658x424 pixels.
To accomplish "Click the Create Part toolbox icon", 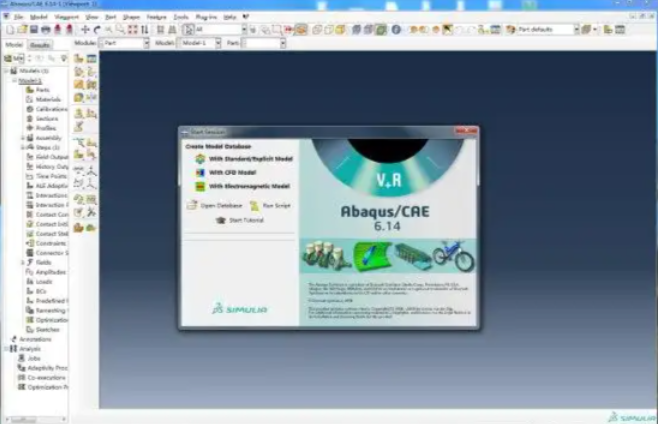I will tap(79, 58).
